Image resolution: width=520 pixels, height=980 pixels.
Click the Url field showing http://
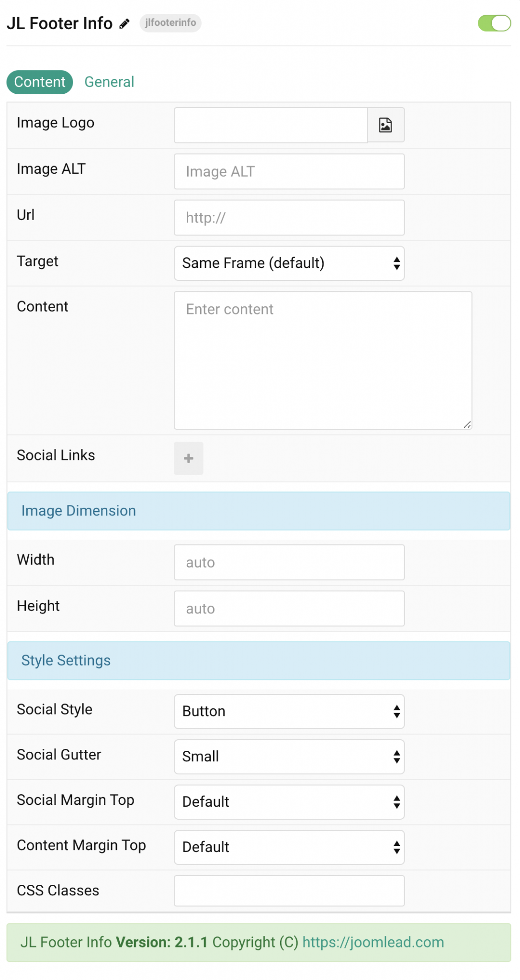[288, 217]
